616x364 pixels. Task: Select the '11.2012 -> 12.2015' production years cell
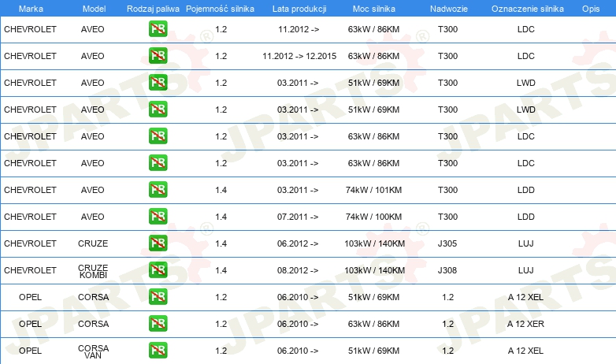coord(299,56)
